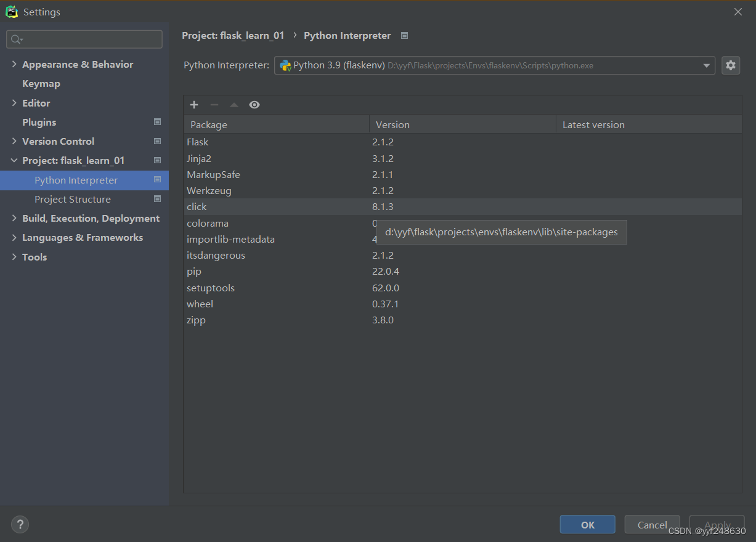Select the Flask package row

click(463, 142)
